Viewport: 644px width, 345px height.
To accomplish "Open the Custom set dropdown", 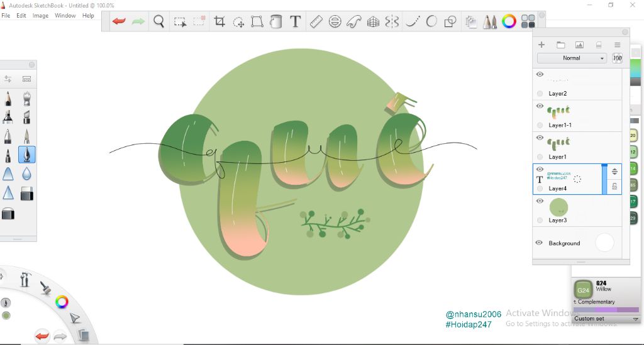I will coord(606,319).
